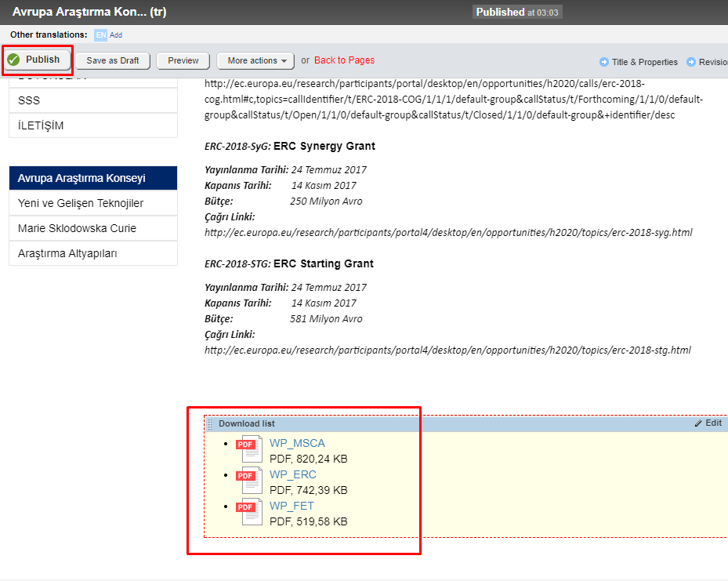Click the PDF icon for WP_FET
The height and width of the screenshot is (581, 728).
[x=250, y=512]
